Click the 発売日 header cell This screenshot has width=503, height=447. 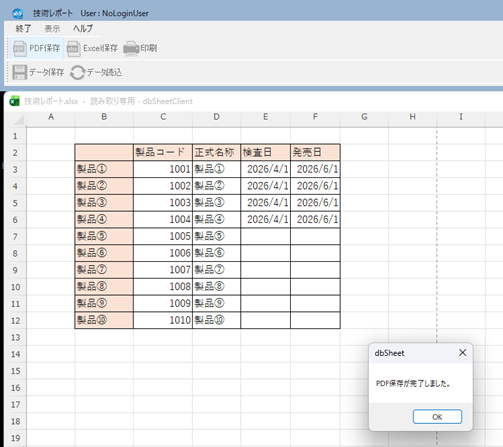(x=315, y=152)
